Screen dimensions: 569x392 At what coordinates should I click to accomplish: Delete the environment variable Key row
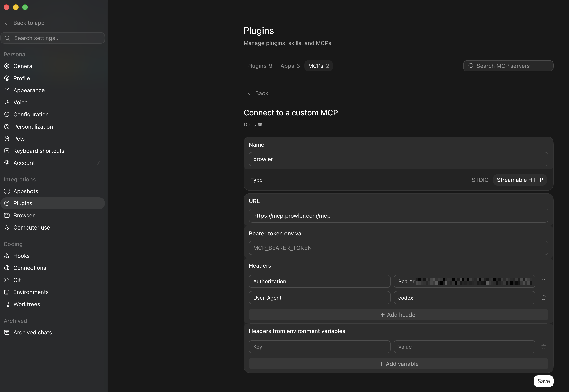543,347
